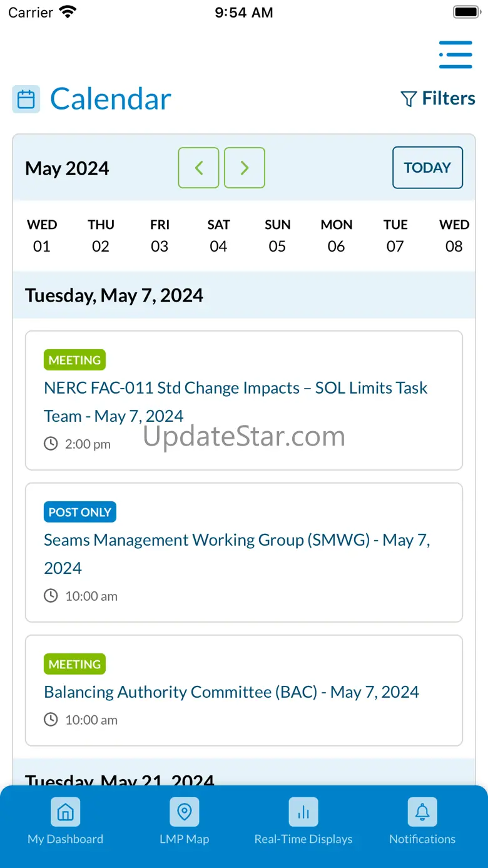Image resolution: width=488 pixels, height=868 pixels.
Task: Open the Filters funnel icon
Action: pyautogui.click(x=409, y=99)
